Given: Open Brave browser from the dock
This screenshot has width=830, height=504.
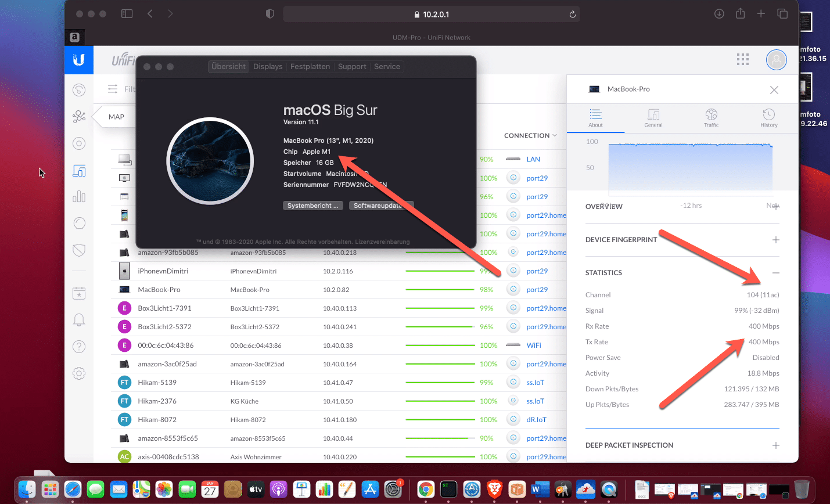Looking at the screenshot, I should [494, 489].
